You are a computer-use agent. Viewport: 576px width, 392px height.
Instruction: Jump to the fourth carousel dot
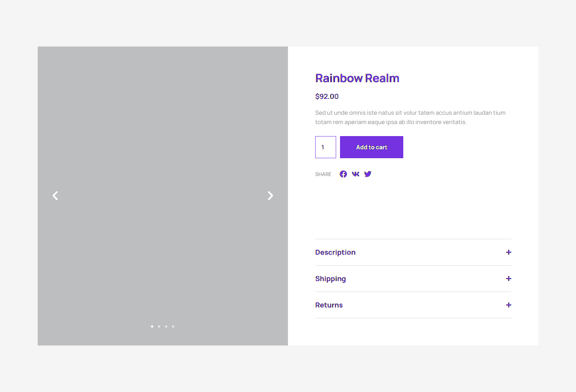click(x=173, y=326)
